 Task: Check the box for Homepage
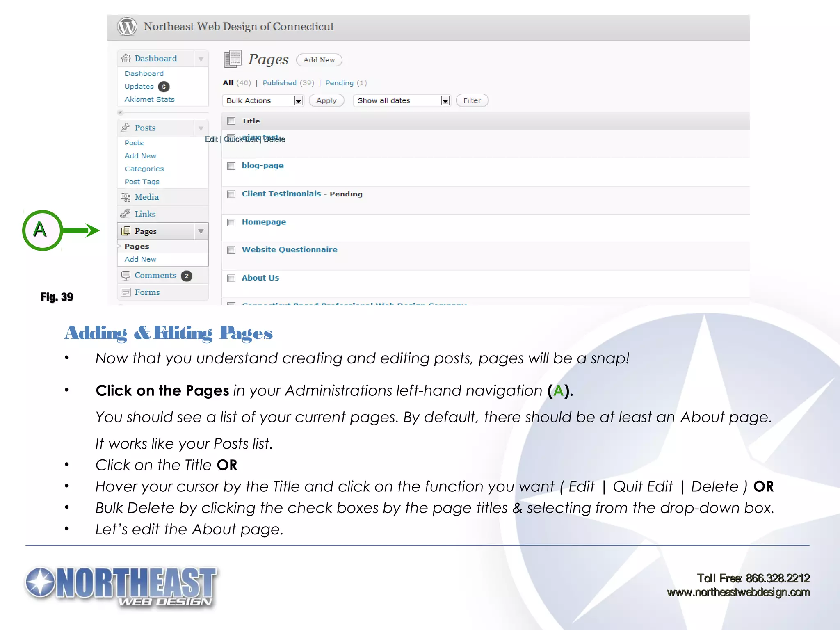point(231,222)
